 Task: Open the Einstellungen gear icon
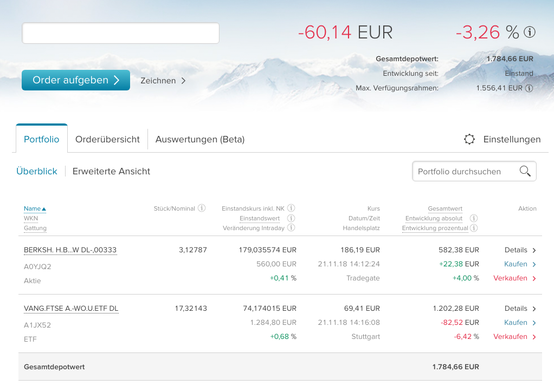coord(469,139)
